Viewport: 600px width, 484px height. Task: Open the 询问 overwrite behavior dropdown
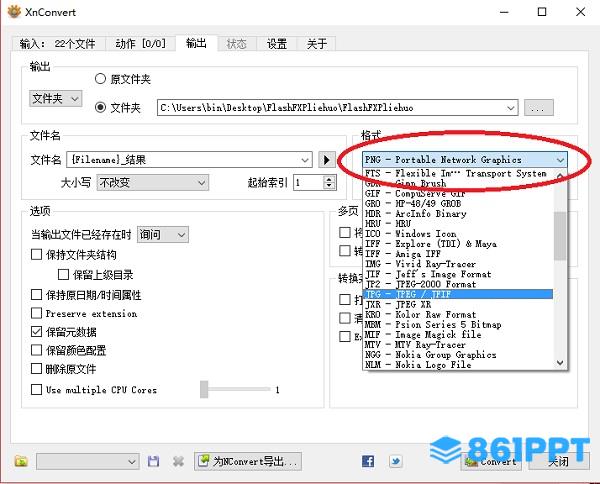click(163, 234)
